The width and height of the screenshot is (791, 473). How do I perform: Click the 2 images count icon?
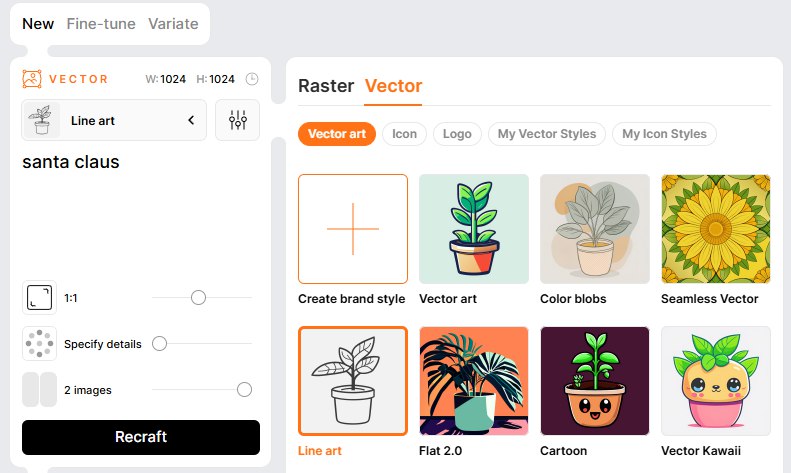[x=39, y=389]
